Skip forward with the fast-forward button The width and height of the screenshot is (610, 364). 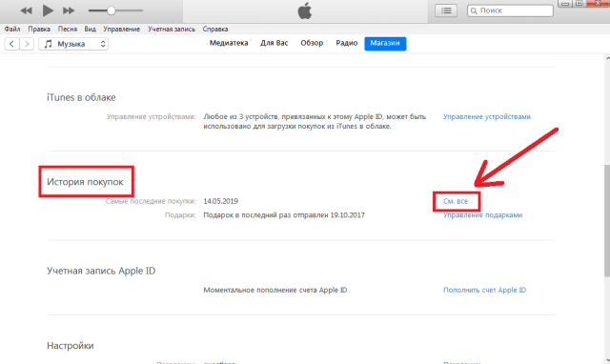pyautogui.click(x=69, y=10)
